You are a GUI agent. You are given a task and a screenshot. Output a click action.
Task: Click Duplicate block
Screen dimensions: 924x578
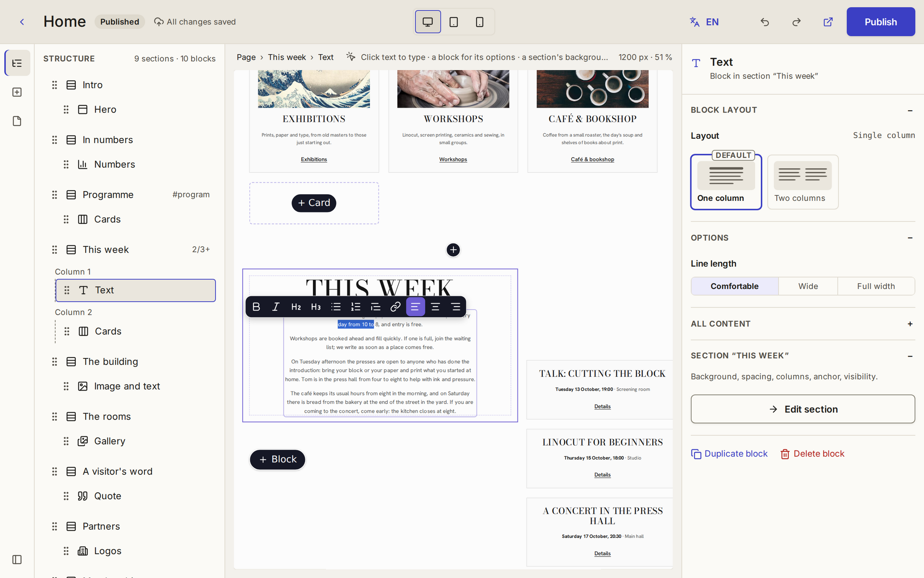(x=729, y=454)
